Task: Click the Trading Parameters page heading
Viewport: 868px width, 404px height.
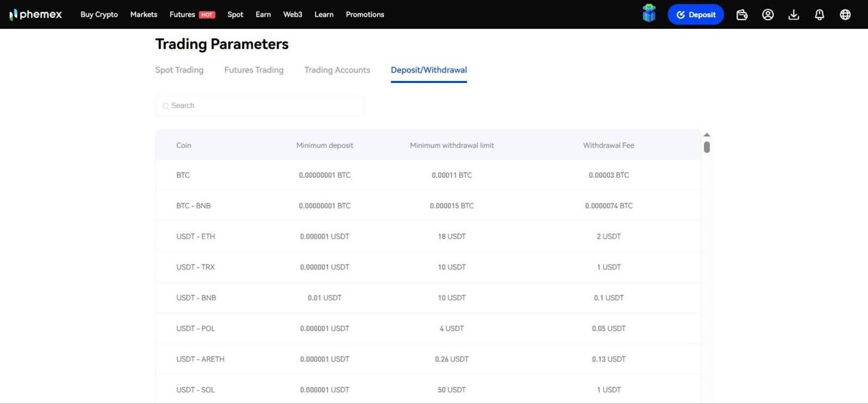Action: click(222, 44)
